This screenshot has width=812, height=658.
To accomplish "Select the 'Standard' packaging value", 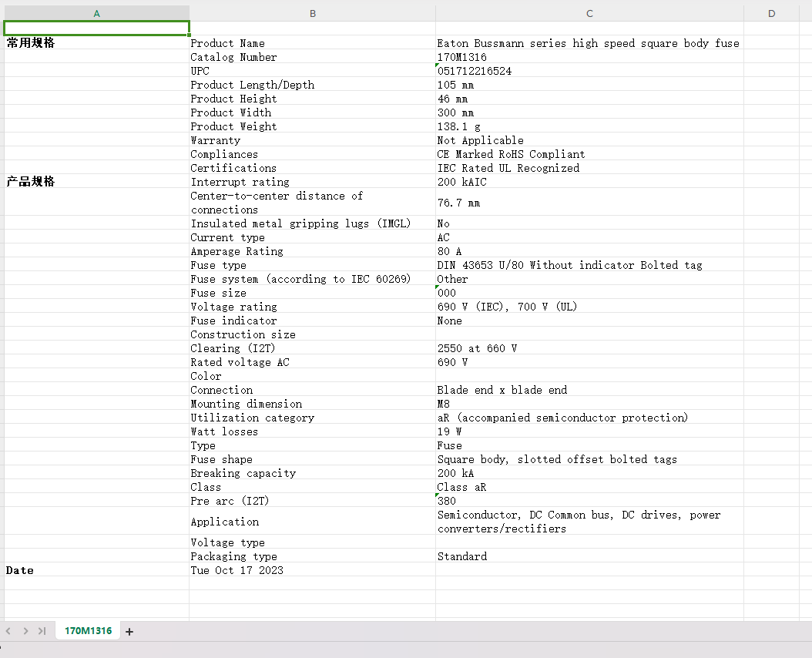I will (x=590, y=556).
